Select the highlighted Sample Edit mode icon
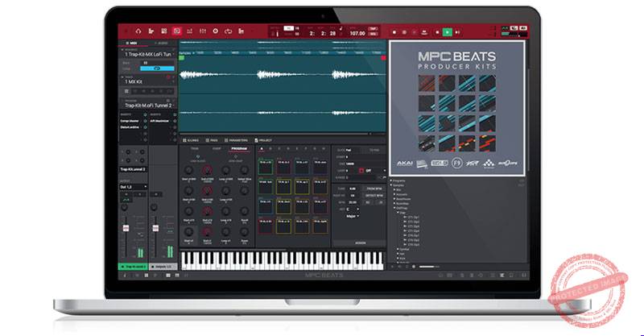Screen dimensions: 644x336 176,31
